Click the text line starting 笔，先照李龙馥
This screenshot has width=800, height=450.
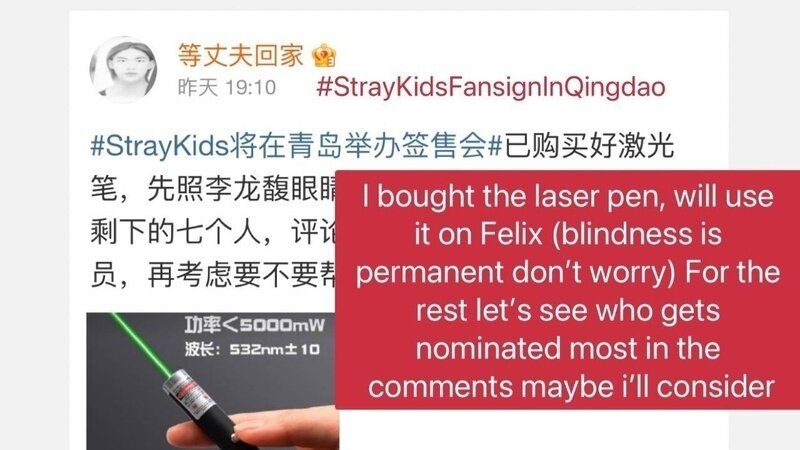(x=213, y=190)
